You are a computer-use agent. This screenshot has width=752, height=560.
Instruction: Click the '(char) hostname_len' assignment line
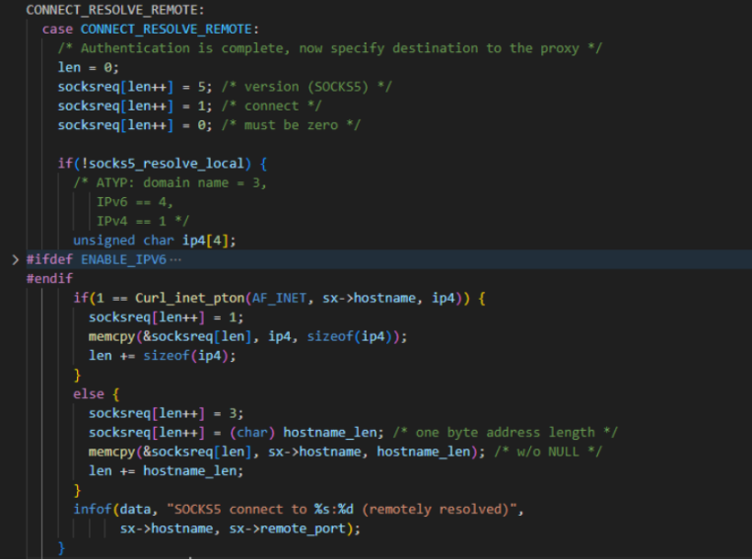click(x=353, y=433)
